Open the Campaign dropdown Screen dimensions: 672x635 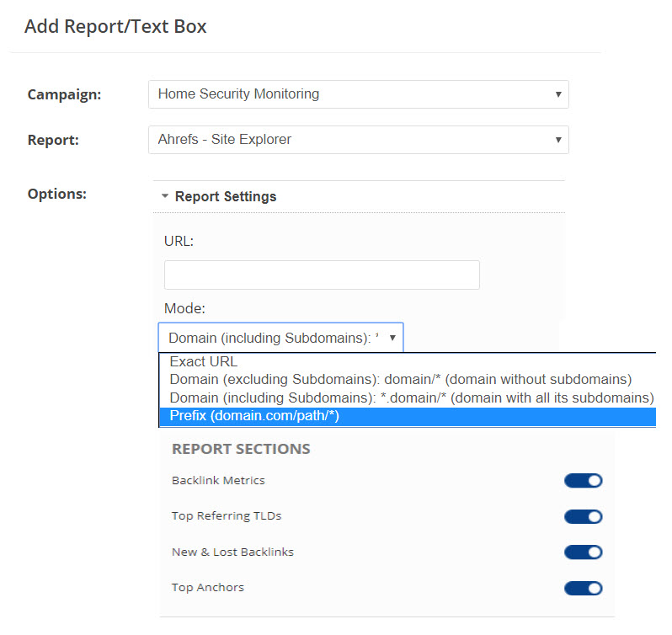pos(358,94)
